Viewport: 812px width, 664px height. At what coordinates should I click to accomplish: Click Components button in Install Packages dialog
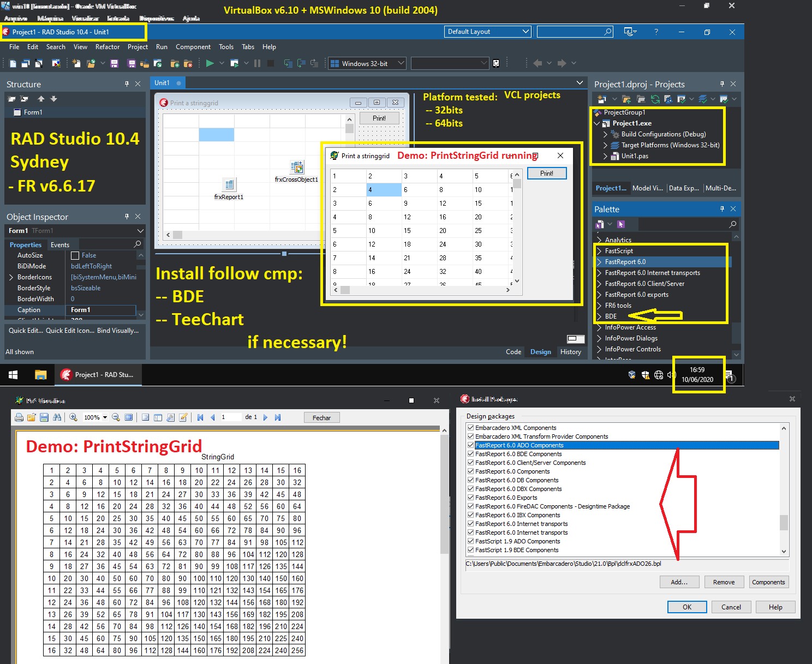[x=769, y=582]
